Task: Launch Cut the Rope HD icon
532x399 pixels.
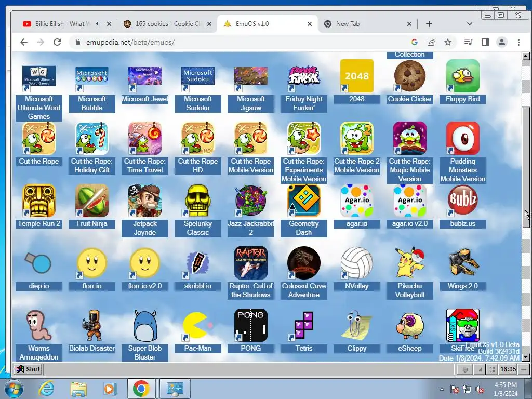Action: tap(198, 138)
